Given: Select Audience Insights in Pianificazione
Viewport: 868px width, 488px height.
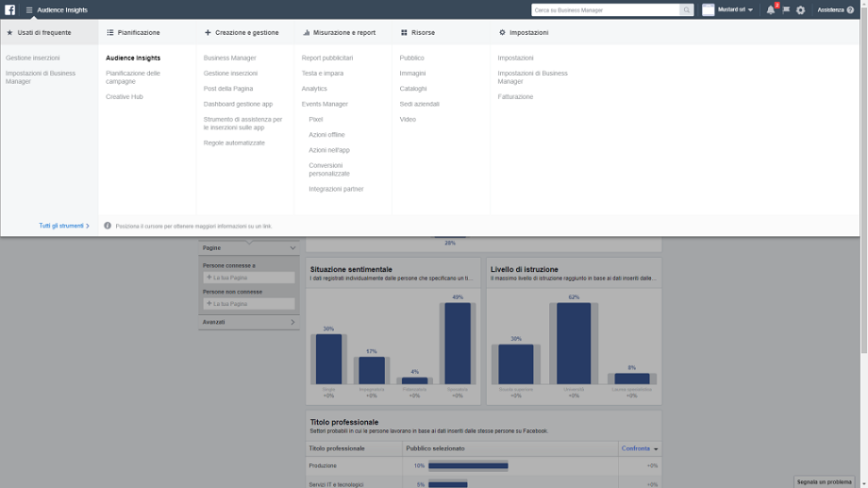Looking at the screenshot, I should pyautogui.click(x=133, y=58).
